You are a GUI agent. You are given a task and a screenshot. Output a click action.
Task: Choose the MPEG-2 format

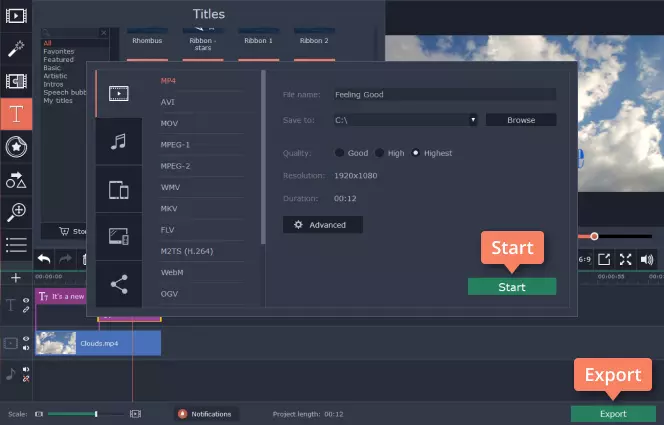coord(175,166)
